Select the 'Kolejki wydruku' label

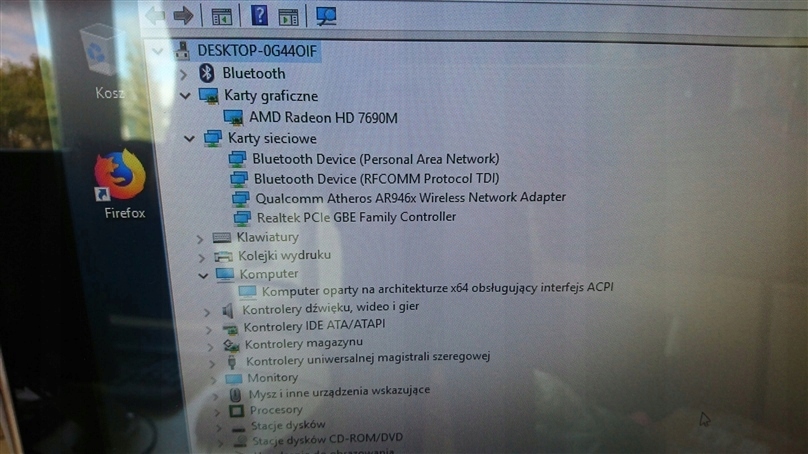pyautogui.click(x=284, y=255)
